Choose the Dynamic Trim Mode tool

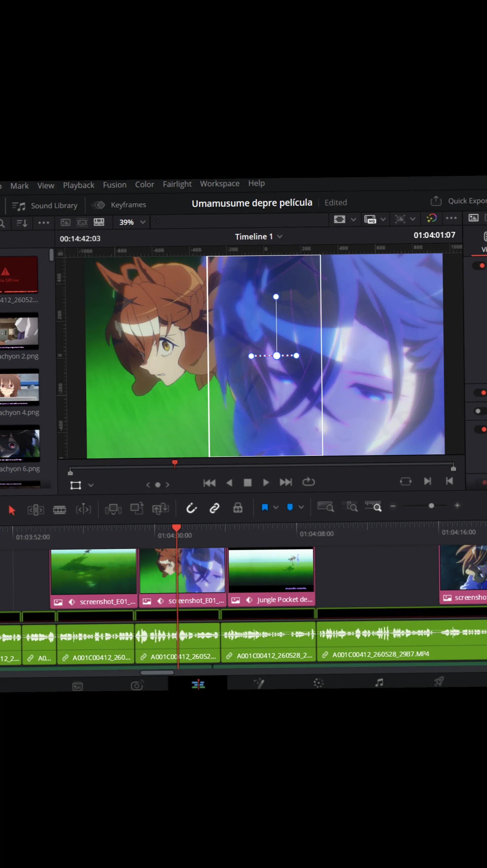pyautogui.click(x=59, y=510)
